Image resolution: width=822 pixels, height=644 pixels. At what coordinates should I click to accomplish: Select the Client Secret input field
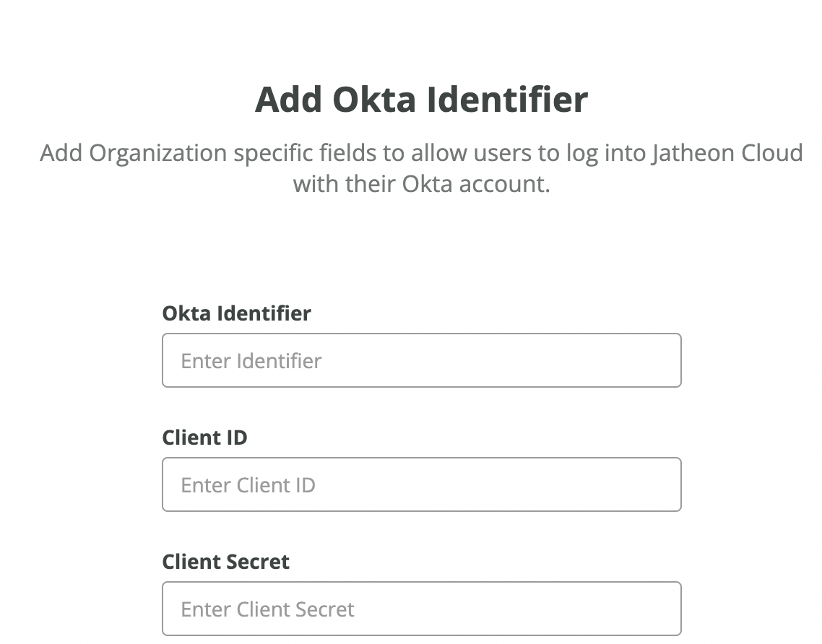pos(422,609)
